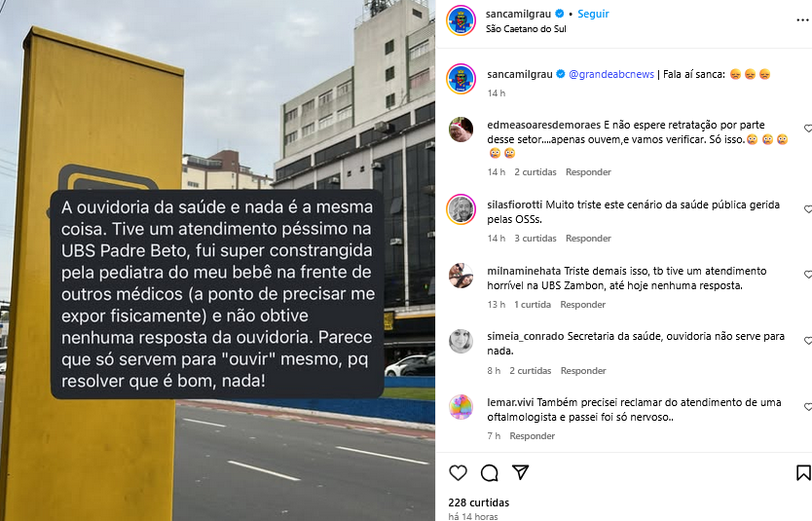Reply to edmeasoaresdemoraes's comment
The width and height of the screenshot is (812, 521).
pos(588,172)
